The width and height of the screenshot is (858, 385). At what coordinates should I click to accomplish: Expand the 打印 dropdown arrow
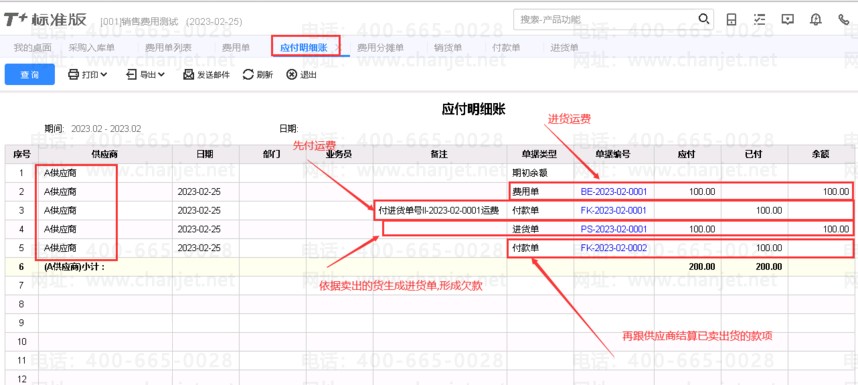point(104,74)
